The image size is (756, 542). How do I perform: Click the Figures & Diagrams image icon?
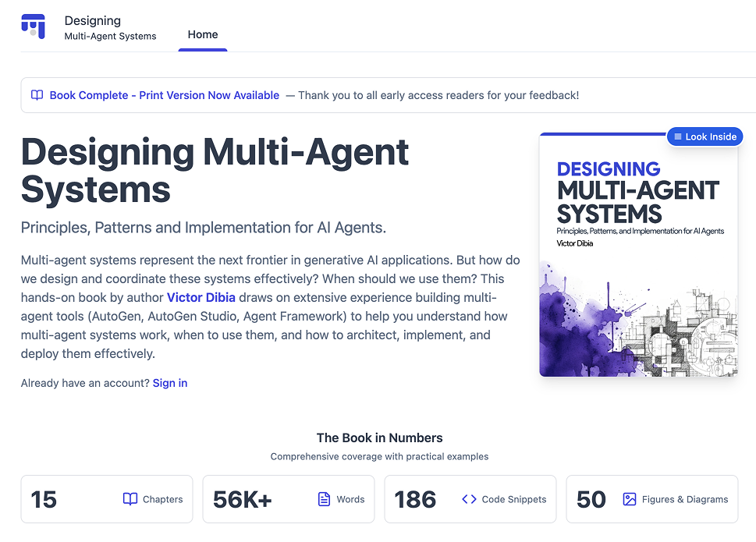(629, 499)
